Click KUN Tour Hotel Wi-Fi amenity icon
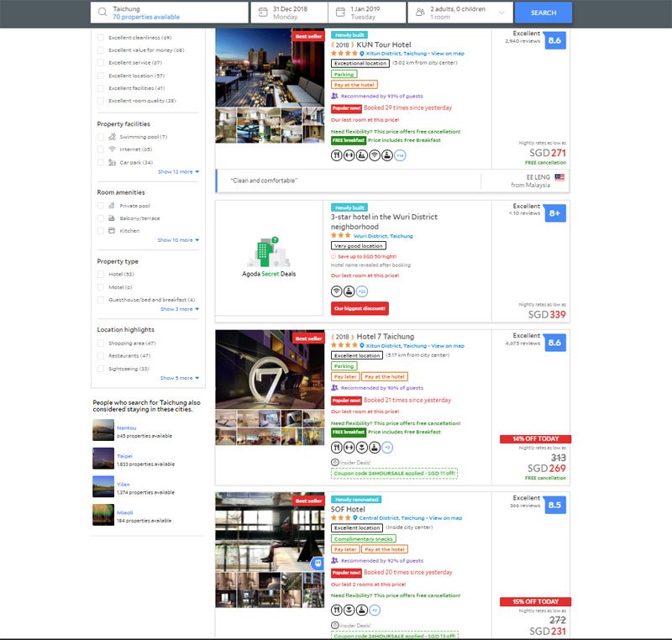 coord(375,155)
